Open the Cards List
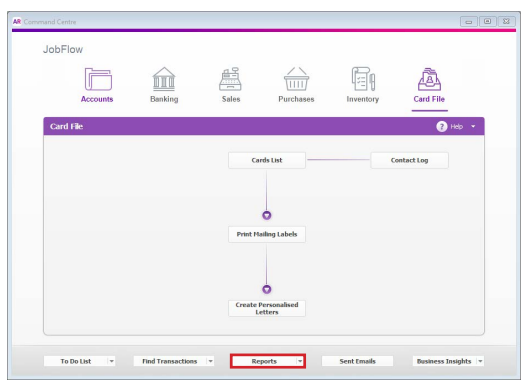Image resolution: width=528 pixels, height=384 pixels. pos(267,160)
